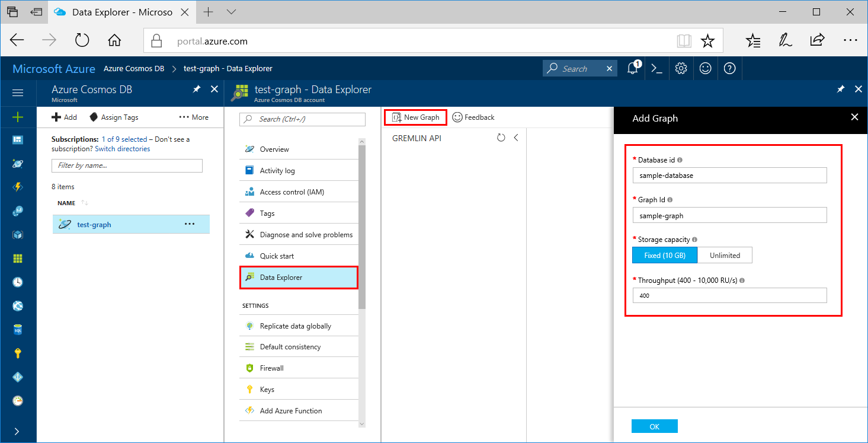868x443 pixels.
Task: Select the Azure Cosmos DB planet icon in sidebar
Action: click(x=18, y=164)
